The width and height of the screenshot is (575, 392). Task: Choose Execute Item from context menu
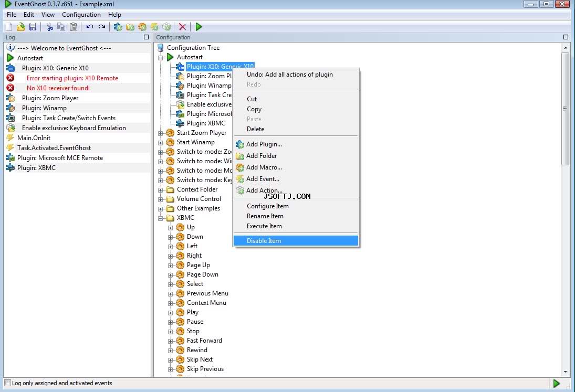point(296,226)
